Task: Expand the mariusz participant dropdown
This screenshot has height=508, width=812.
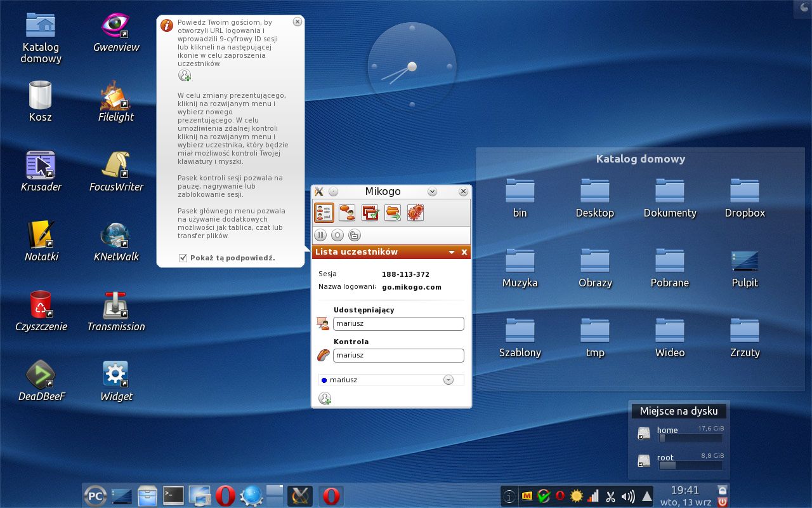Action: tap(449, 380)
